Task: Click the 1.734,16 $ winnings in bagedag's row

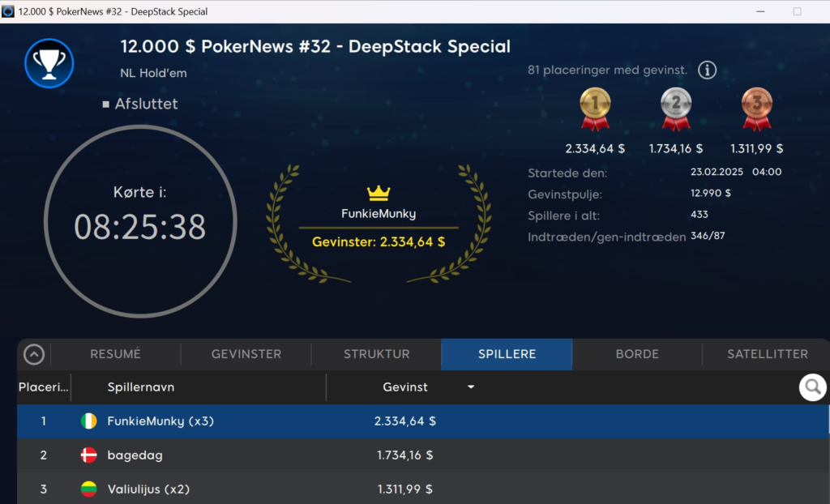Action: (x=405, y=455)
